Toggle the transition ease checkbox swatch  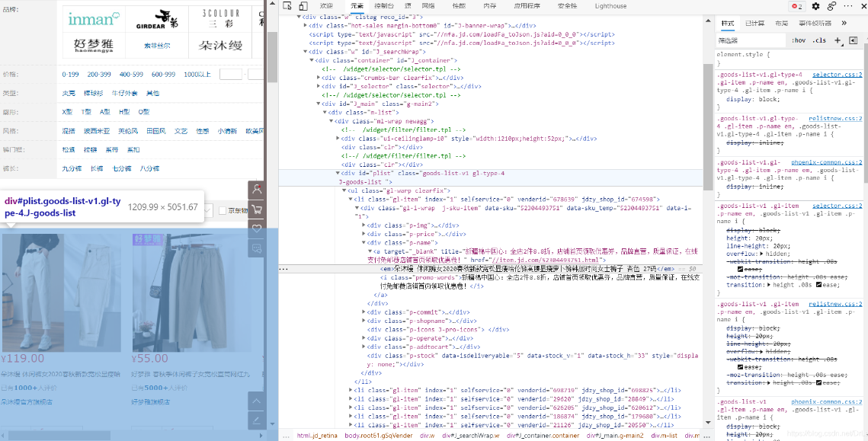pyautogui.click(x=818, y=284)
